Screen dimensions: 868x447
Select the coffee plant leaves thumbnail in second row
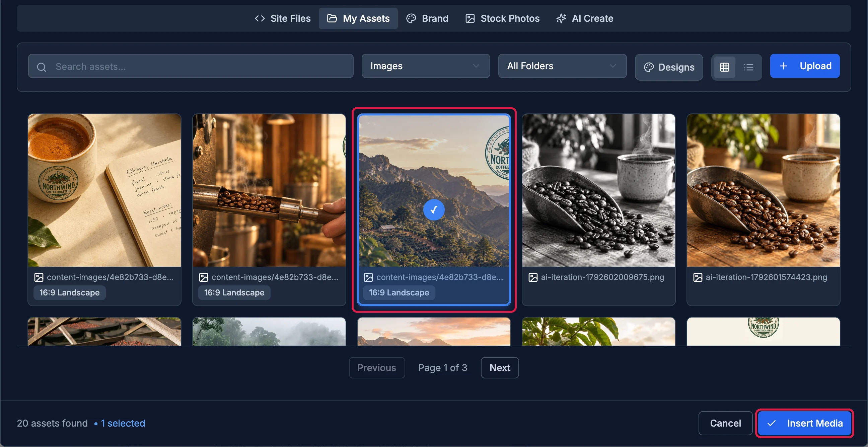598,332
